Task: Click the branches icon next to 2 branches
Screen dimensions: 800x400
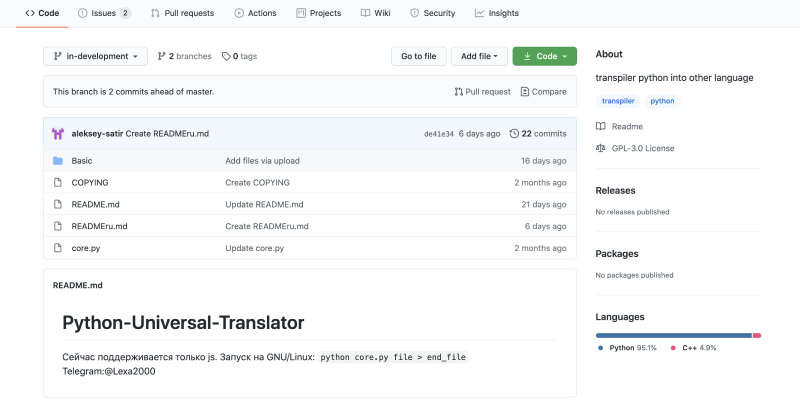Action: tap(162, 56)
